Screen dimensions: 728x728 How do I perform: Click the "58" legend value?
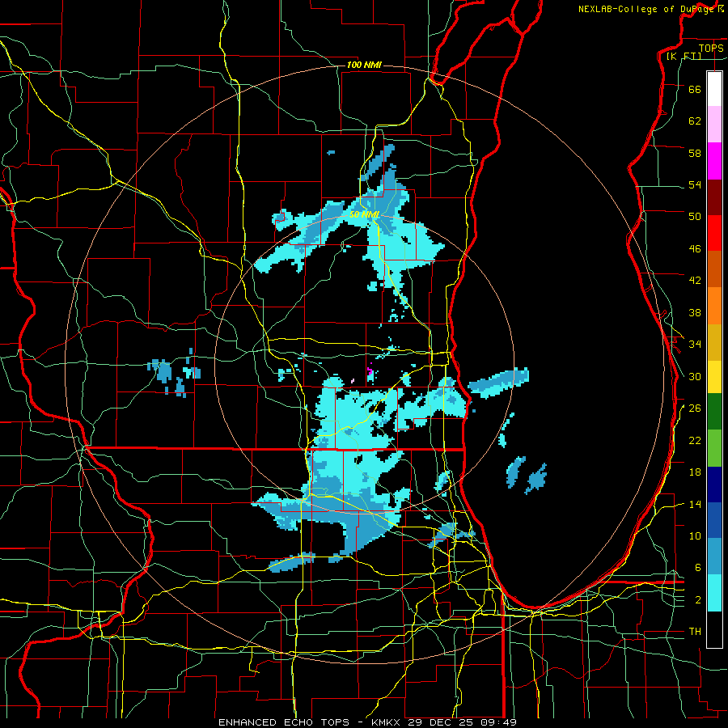[x=695, y=153]
